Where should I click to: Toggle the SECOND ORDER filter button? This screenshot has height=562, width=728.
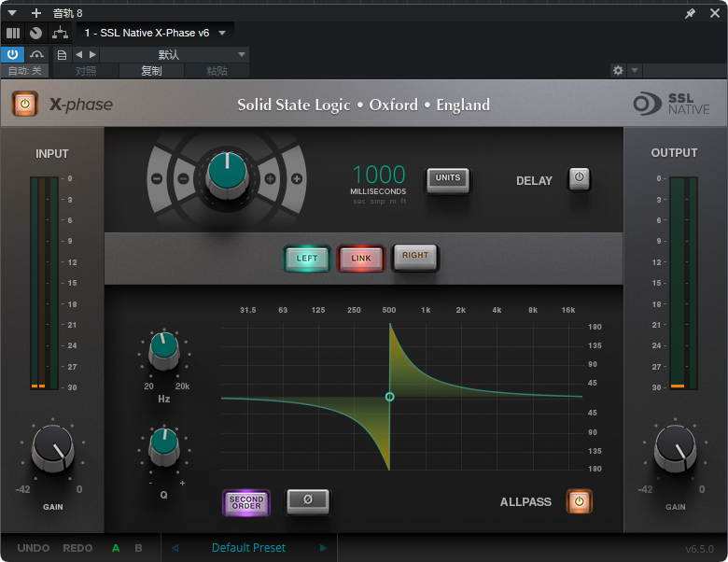point(246,502)
